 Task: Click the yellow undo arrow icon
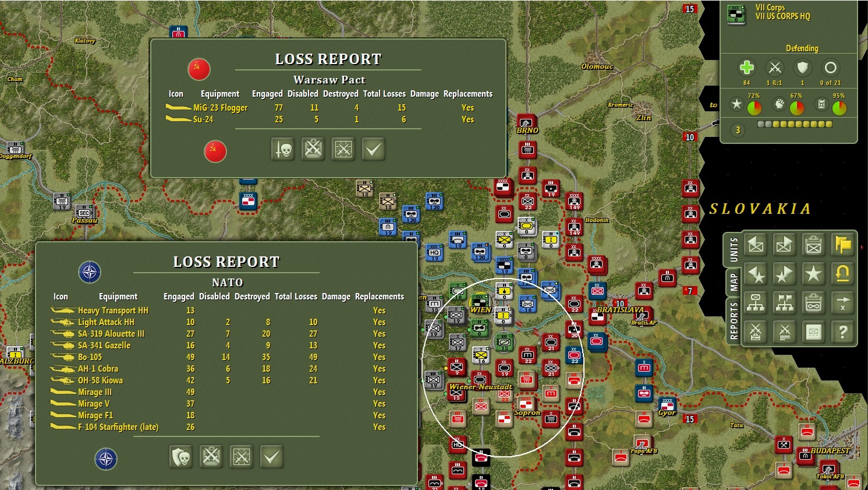[842, 274]
